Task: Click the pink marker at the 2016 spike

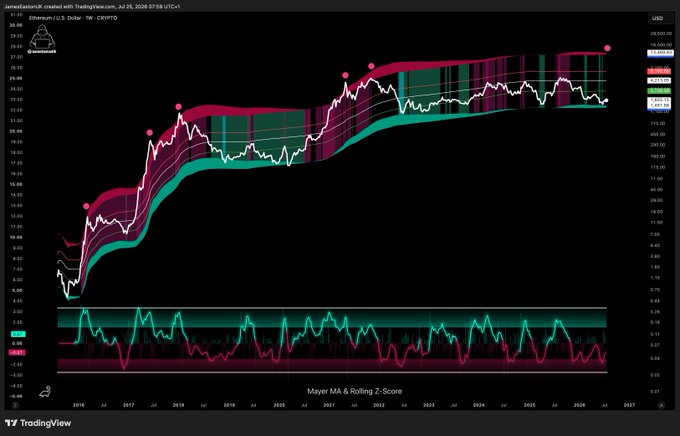Action: [86, 207]
